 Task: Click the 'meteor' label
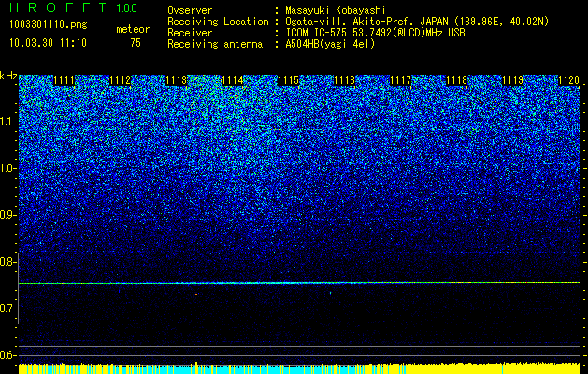click(133, 29)
